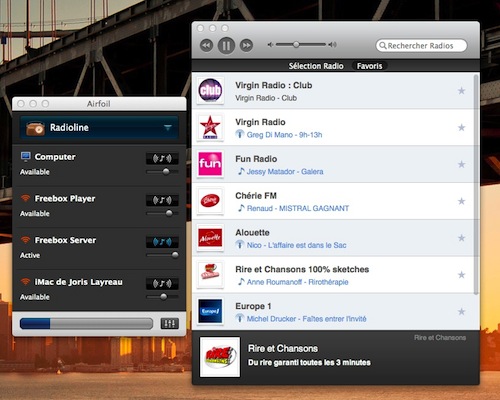This screenshot has height=400, width=500.
Task: Click the music note beside Anne Roumanoff
Action: [x=241, y=282]
